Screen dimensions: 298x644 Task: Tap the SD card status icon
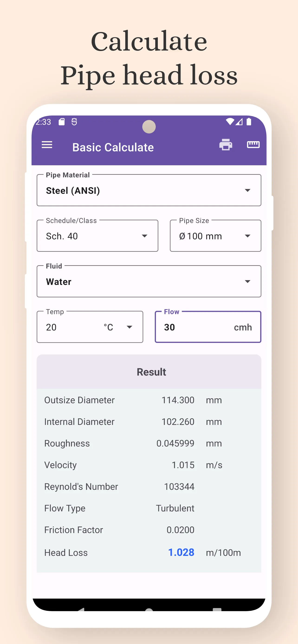pos(62,122)
